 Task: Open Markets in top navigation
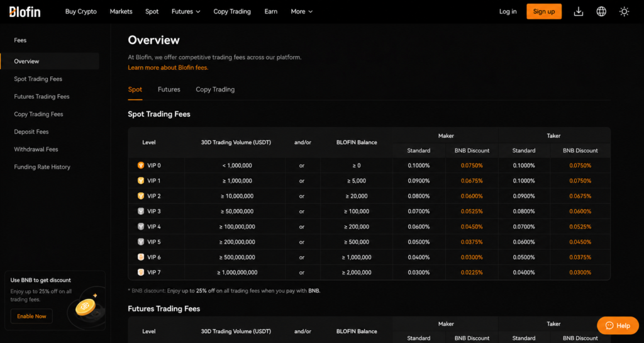click(x=121, y=11)
